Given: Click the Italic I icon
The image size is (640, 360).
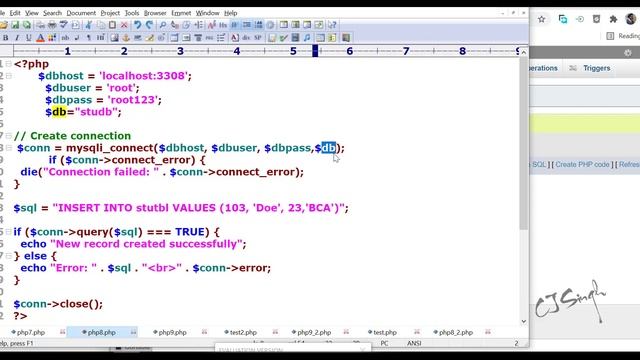Looking at the screenshot, I should [17, 38].
